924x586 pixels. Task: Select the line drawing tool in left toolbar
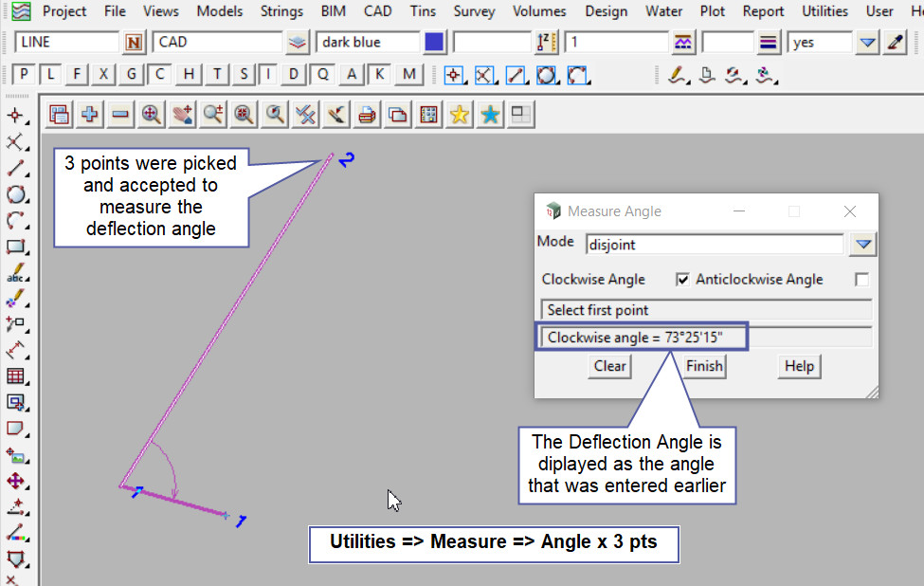(15, 169)
